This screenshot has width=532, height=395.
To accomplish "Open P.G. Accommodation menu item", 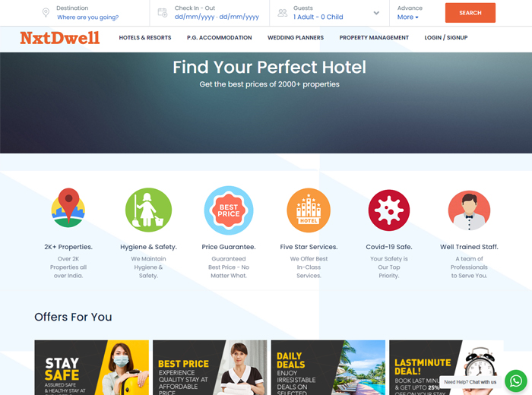I will 220,38.
